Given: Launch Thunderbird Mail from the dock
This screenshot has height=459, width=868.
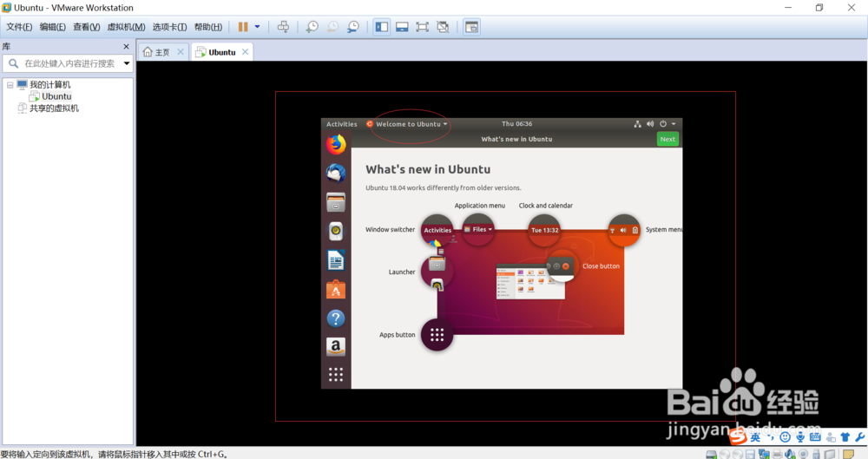Looking at the screenshot, I should pyautogui.click(x=335, y=174).
